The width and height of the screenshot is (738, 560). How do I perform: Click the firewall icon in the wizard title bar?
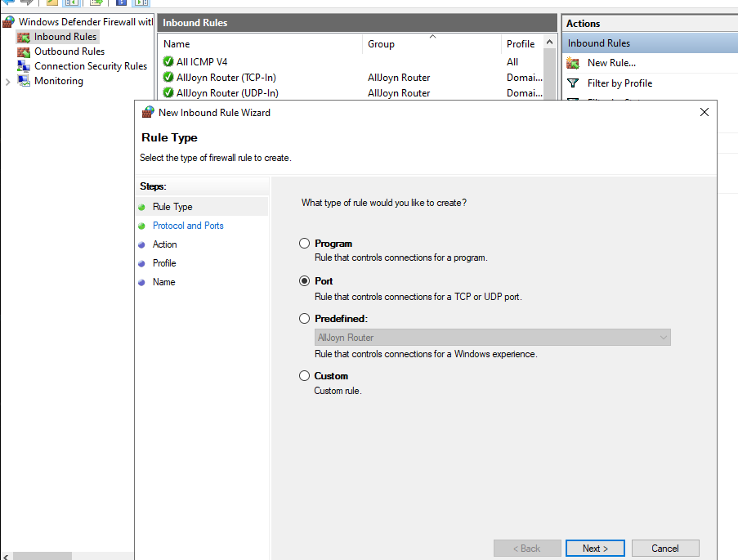click(x=148, y=112)
